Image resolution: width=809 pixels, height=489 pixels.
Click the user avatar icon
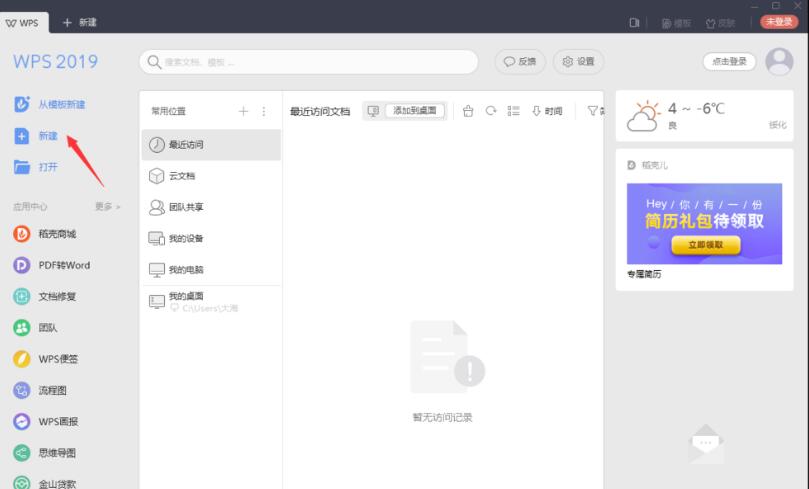pos(779,62)
